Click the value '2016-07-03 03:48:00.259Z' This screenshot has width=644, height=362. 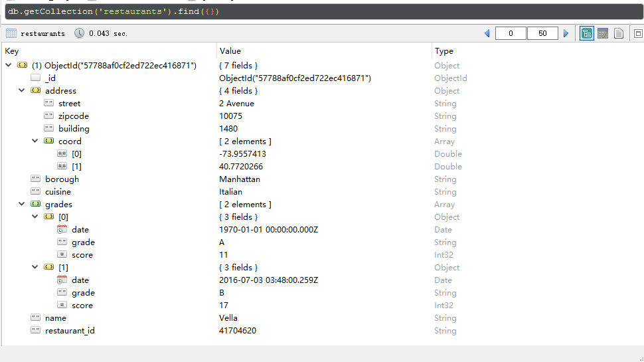pyautogui.click(x=269, y=280)
